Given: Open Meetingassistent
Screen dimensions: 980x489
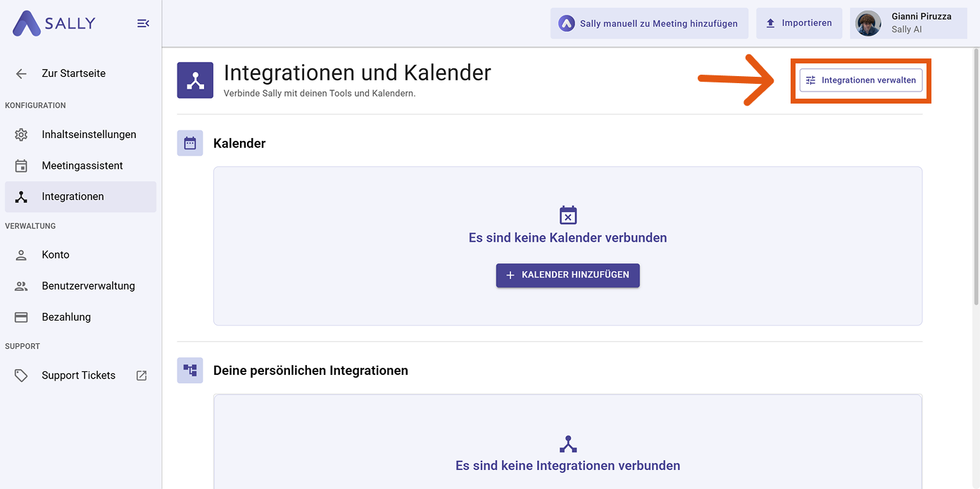Looking at the screenshot, I should (80, 166).
